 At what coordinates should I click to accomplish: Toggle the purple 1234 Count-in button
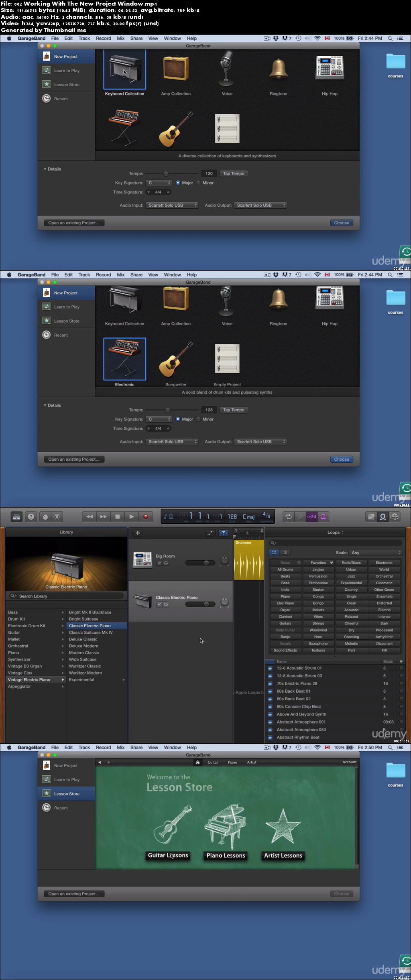[311, 516]
